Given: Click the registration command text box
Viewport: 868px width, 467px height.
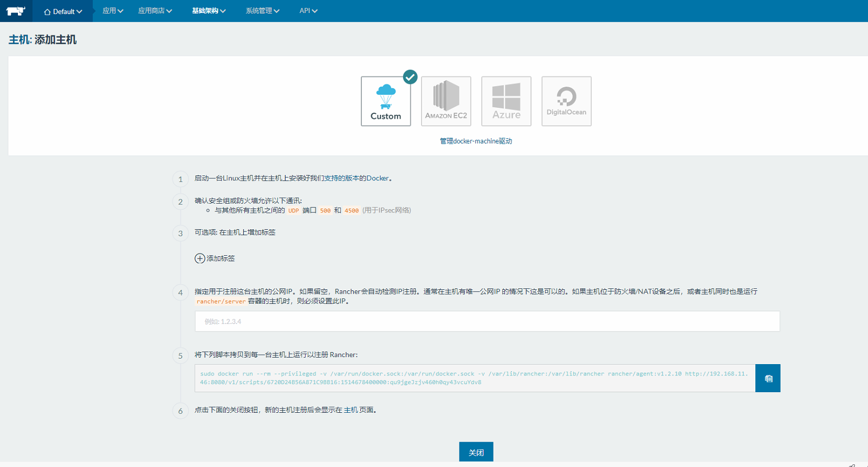Looking at the screenshot, I should pyautogui.click(x=475, y=378).
